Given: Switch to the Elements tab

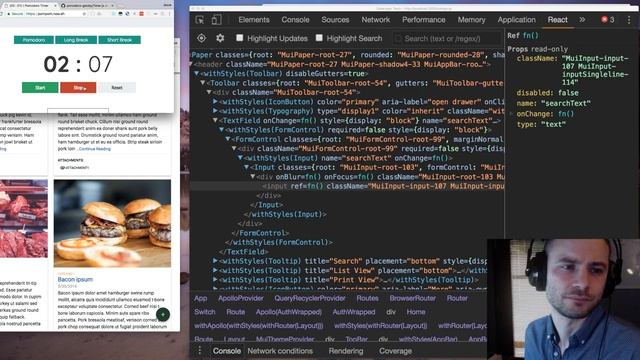Looking at the screenshot, I should (254, 20).
